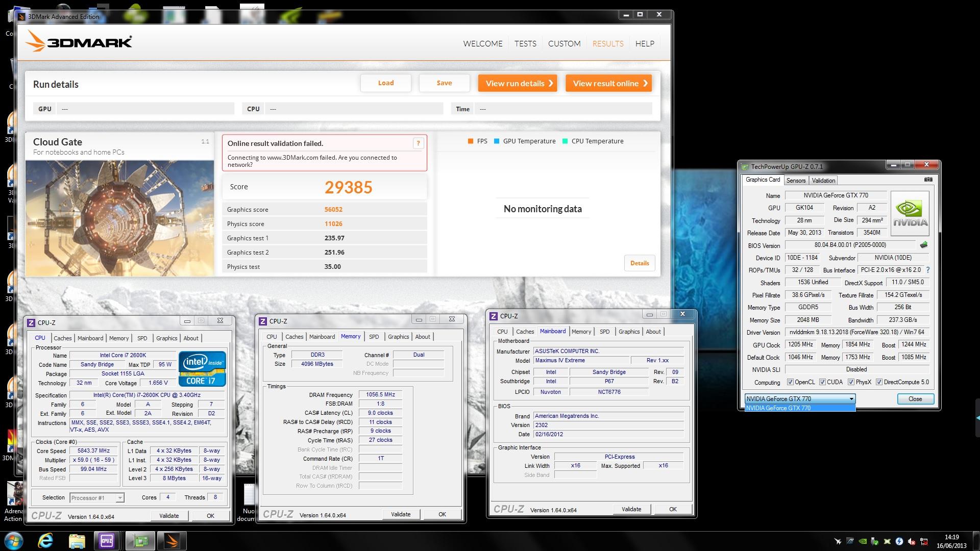The width and height of the screenshot is (980, 551).
Task: Click the FPS orange legend swatch
Action: pyautogui.click(x=471, y=141)
